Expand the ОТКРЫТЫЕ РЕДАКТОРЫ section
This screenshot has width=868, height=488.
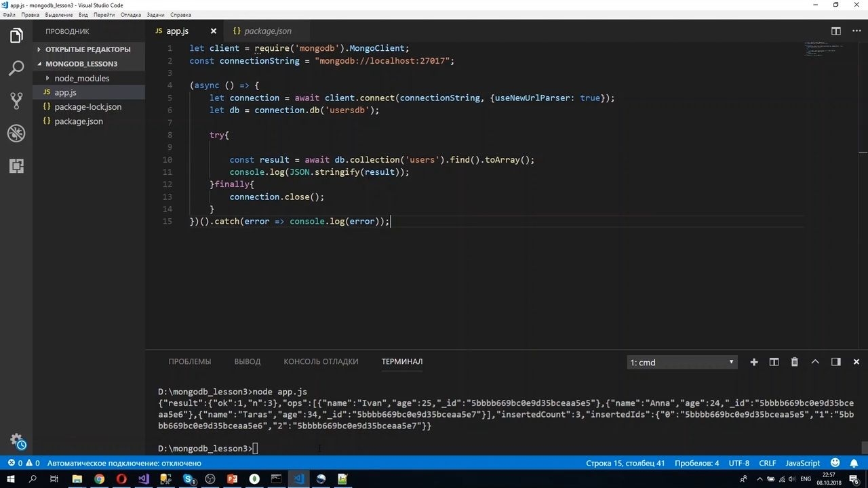click(x=88, y=49)
